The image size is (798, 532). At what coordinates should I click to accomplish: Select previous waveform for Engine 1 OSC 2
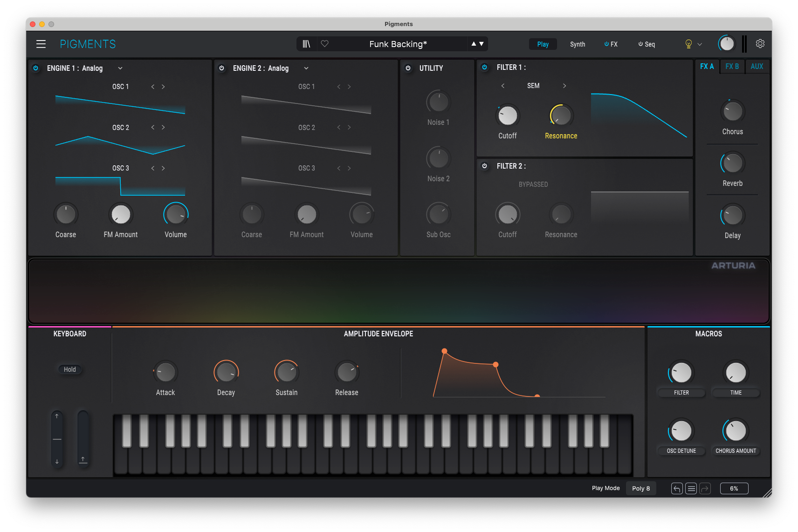point(153,127)
